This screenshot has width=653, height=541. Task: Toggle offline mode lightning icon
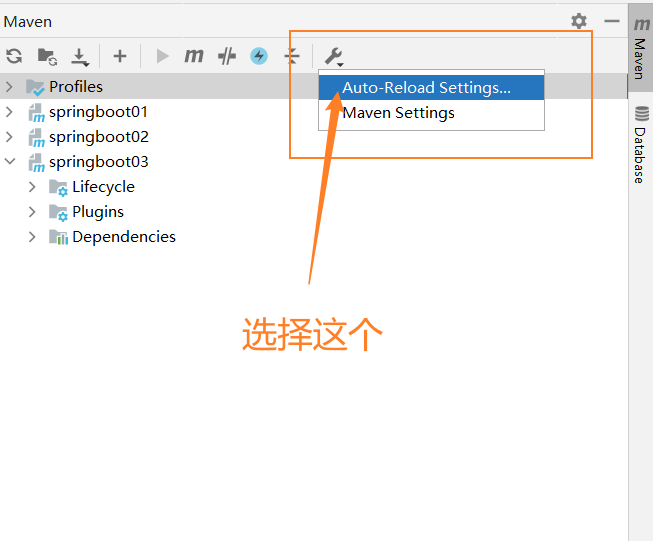259,56
